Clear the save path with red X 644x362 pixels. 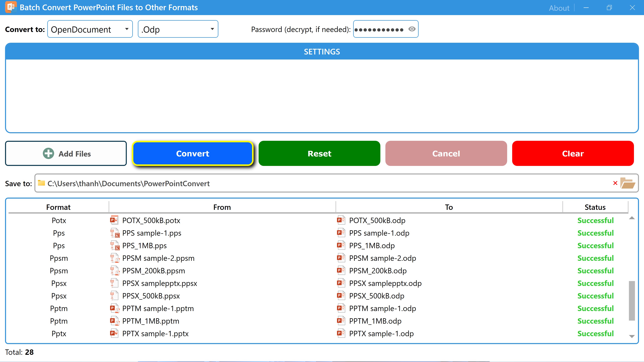[x=615, y=183]
